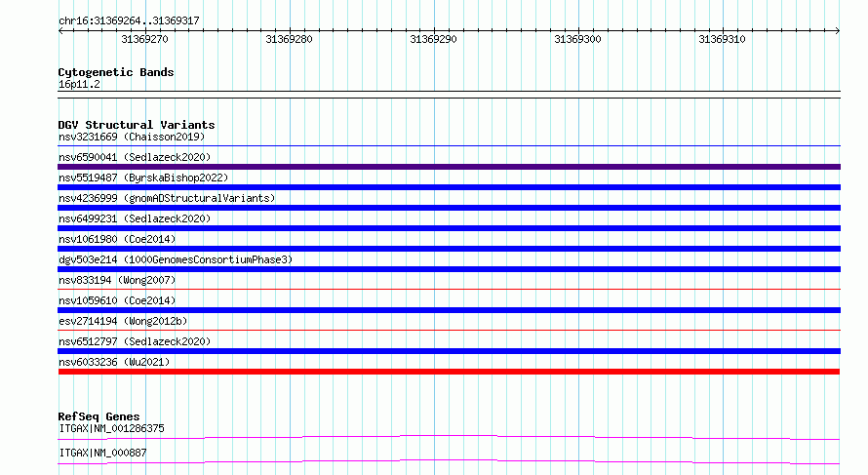The width and height of the screenshot is (868, 475).
Task: Click the right arrow end of the ruler
Action: 838,31
